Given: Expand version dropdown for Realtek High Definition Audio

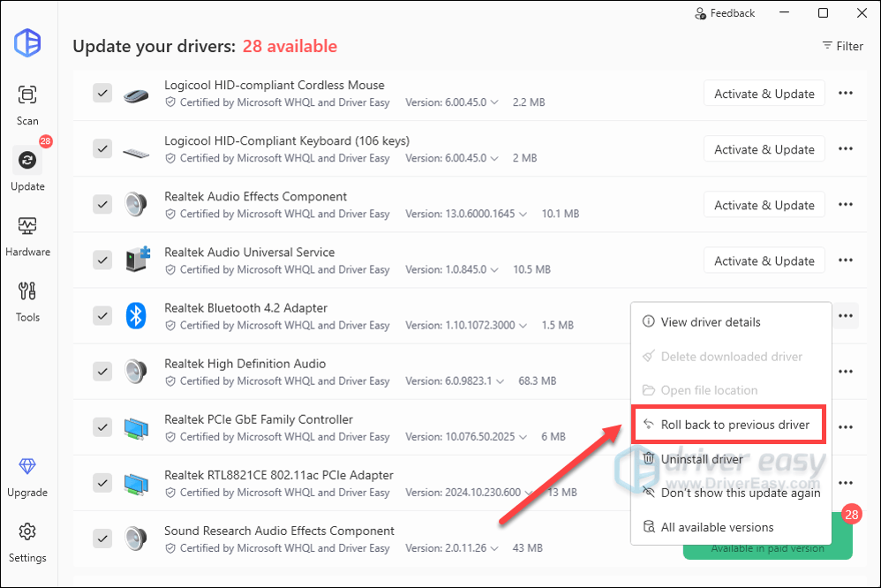Looking at the screenshot, I should click(501, 381).
